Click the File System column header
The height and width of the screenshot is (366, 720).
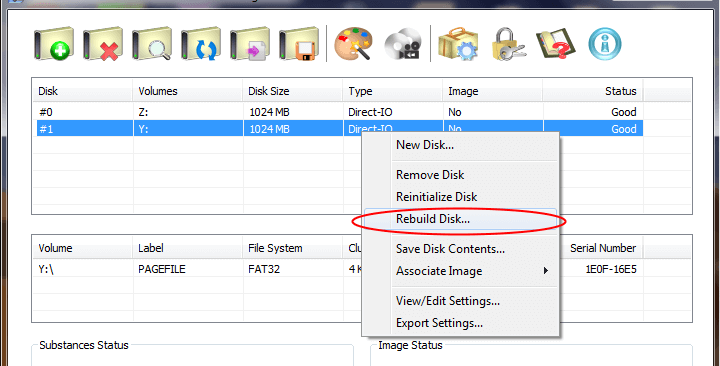(292, 248)
